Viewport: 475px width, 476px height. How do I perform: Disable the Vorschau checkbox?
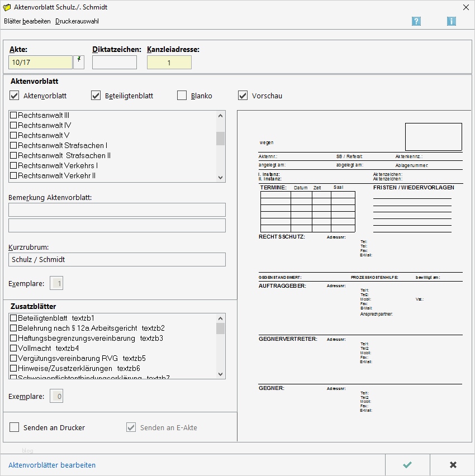[x=243, y=95]
